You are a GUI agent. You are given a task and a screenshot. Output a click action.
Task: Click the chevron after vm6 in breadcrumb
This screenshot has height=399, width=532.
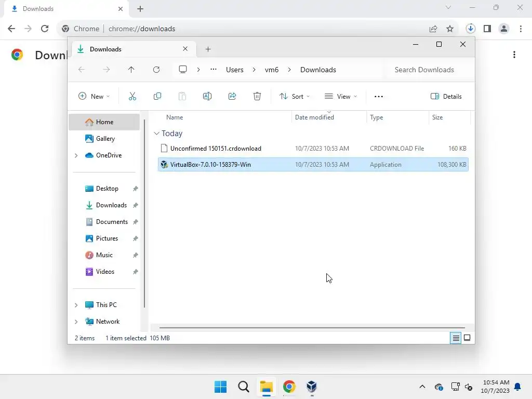point(289,70)
